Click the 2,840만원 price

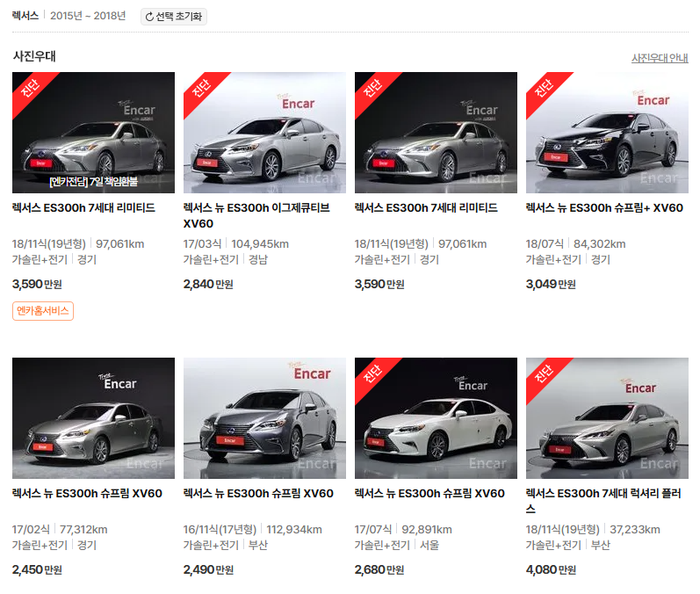tap(208, 284)
